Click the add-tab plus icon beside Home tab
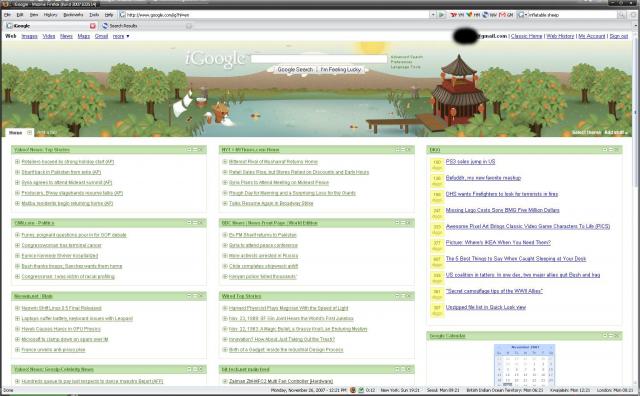The image size is (640, 396). click(29, 133)
